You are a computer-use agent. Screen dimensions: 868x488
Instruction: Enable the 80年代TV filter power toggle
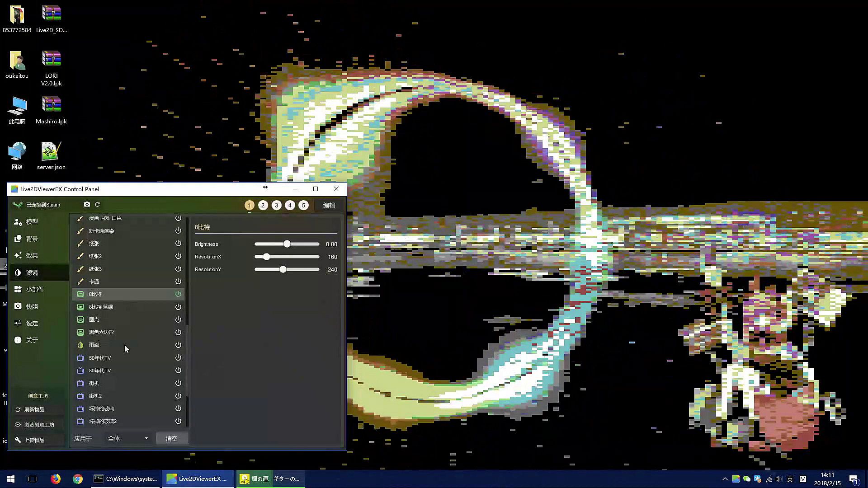point(178,371)
